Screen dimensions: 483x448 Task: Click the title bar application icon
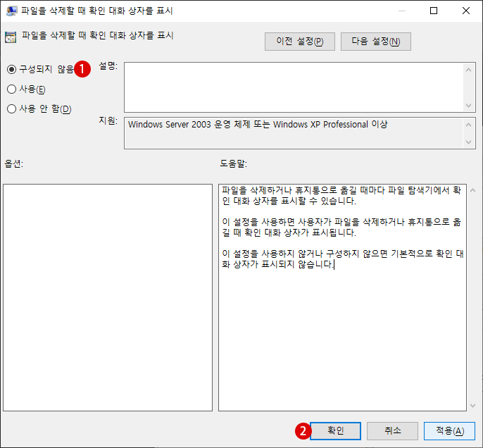(12, 11)
